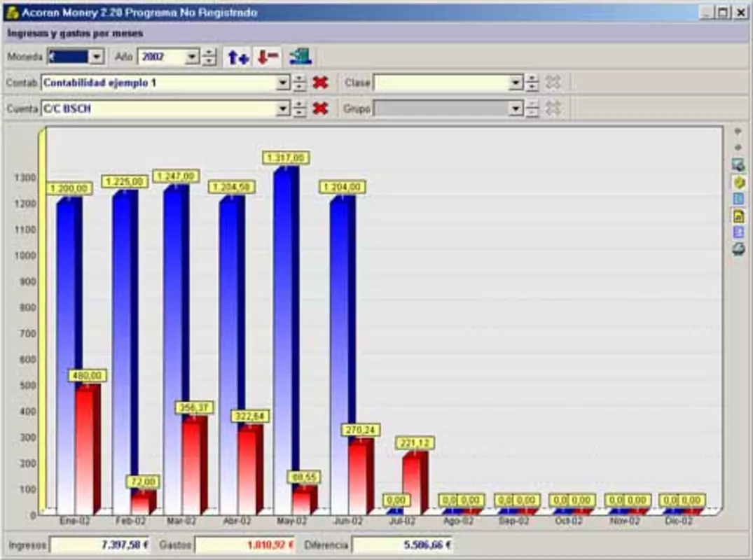Click the 1.200,00 value label on Ene-02
Screen dimensions: 753x560
[x=69, y=188]
